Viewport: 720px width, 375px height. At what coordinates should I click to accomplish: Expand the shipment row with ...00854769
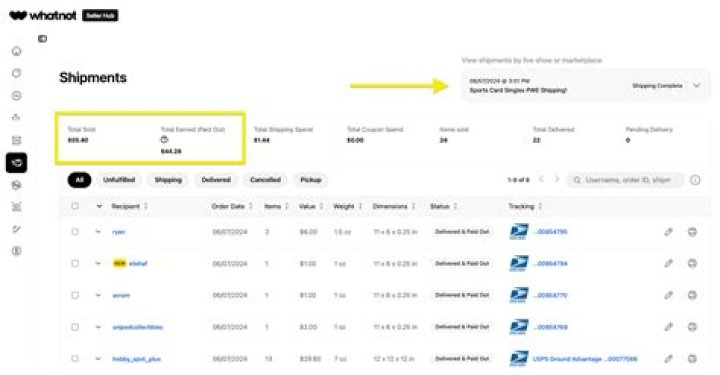pos(98,327)
